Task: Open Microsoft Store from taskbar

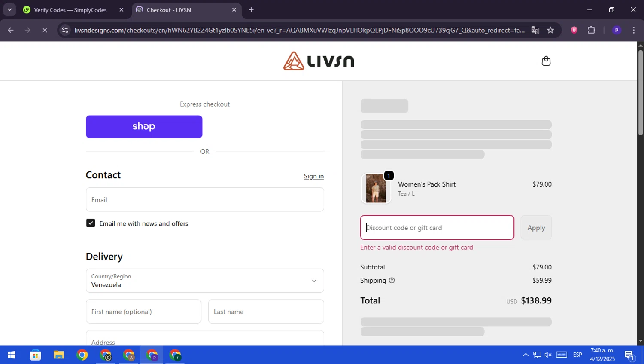Action: (x=35, y=355)
